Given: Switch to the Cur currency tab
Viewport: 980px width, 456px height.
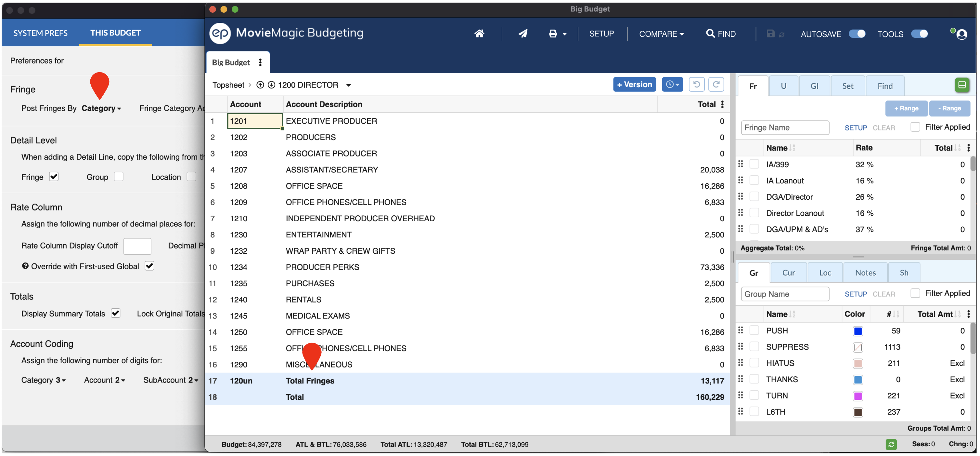Looking at the screenshot, I should 788,273.
